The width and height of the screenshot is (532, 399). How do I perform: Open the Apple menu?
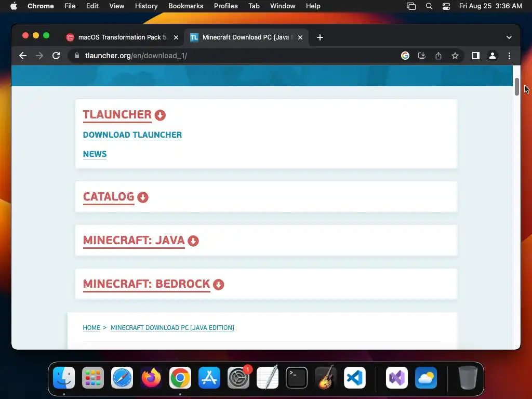[14, 6]
